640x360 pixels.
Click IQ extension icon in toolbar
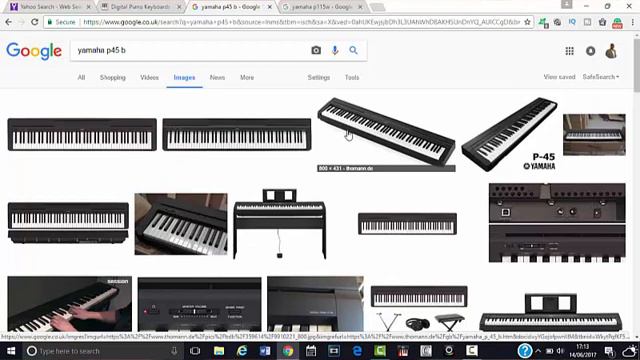[x=572, y=22]
